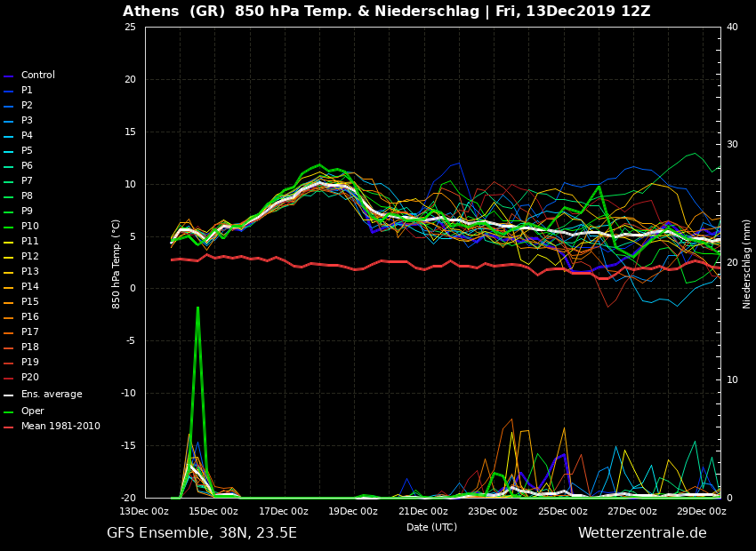Select the Ens. average legend entry
Screen dimensions: 756x551
(x=52, y=395)
